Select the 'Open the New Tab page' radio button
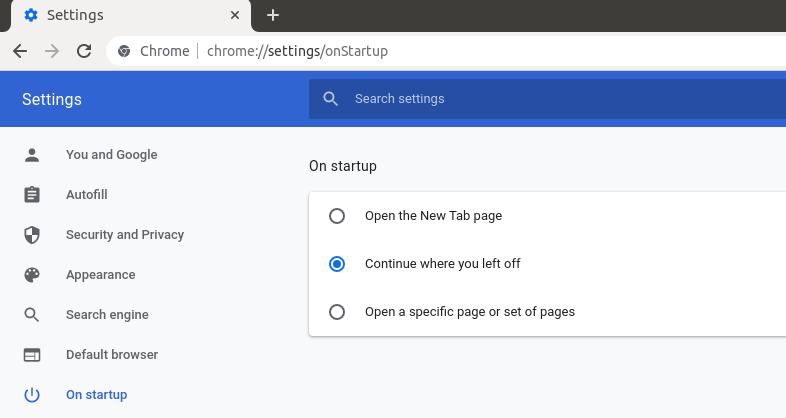This screenshot has height=418, width=786. (337, 216)
